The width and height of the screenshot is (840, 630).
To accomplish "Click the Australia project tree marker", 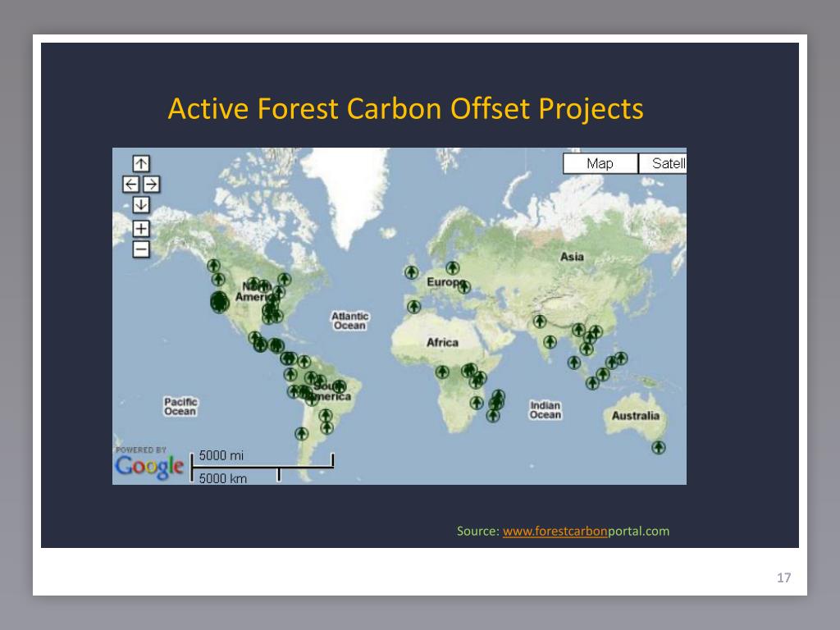I will click(659, 447).
